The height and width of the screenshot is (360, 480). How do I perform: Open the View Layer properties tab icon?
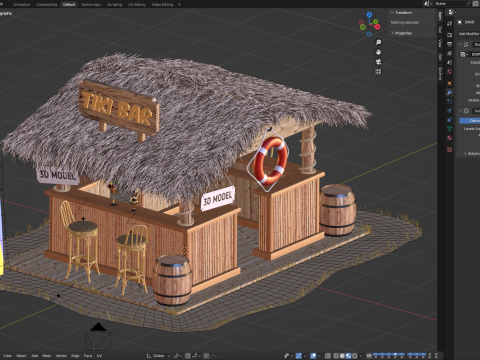pyautogui.click(x=450, y=53)
